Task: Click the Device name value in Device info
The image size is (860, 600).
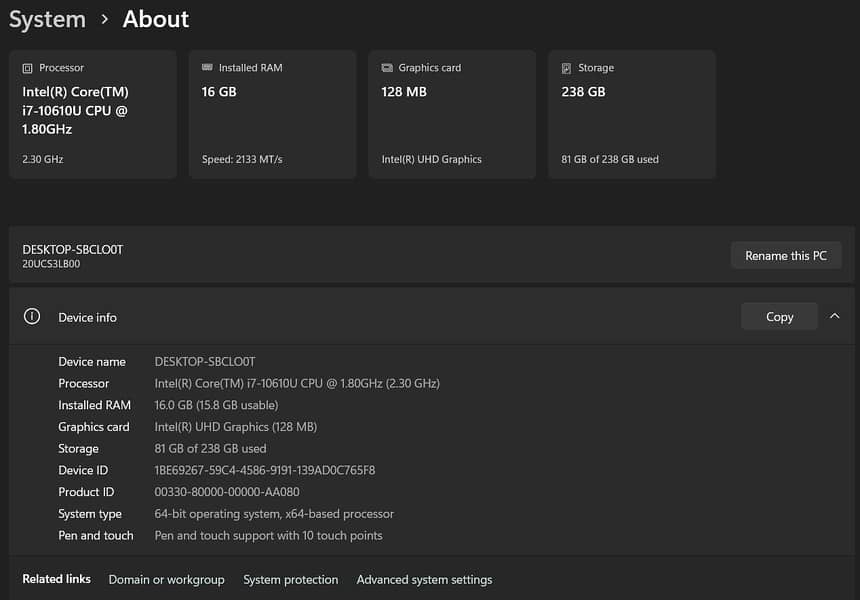Action: point(205,361)
